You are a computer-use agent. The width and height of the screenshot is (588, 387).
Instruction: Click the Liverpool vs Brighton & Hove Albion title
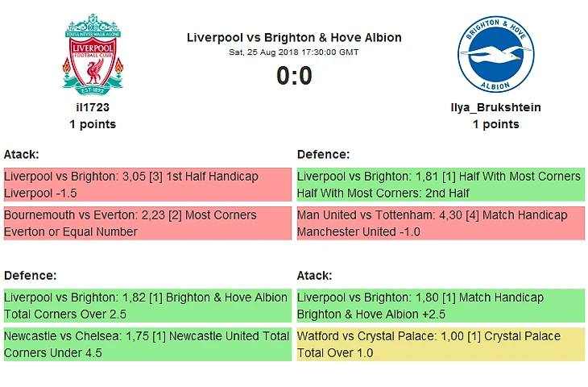(294, 38)
